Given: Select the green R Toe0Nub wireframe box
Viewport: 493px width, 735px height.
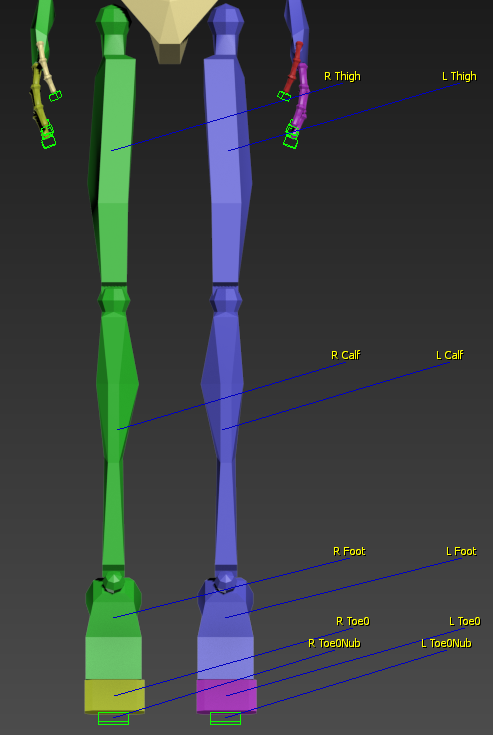Looking at the screenshot, I should point(113,718).
